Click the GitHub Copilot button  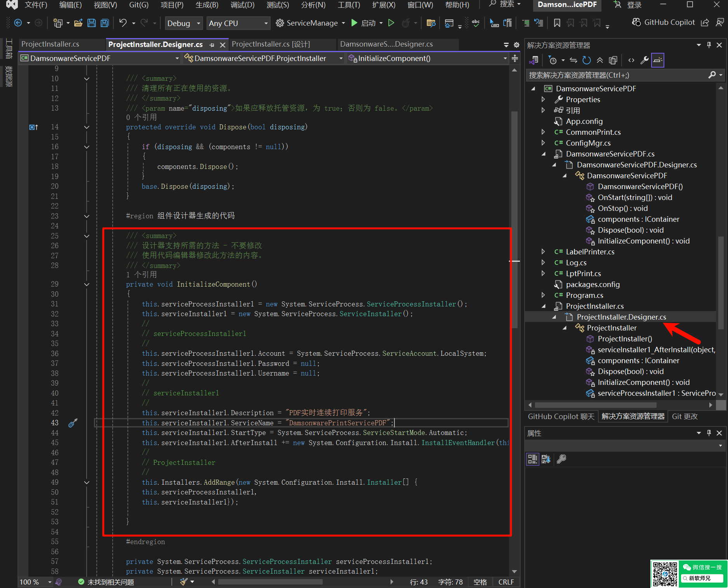tap(663, 23)
